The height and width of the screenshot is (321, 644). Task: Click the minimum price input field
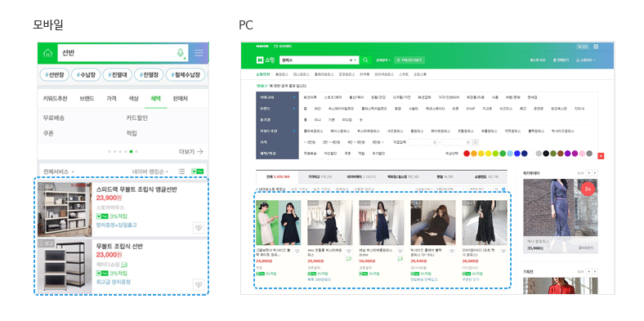click(x=423, y=142)
